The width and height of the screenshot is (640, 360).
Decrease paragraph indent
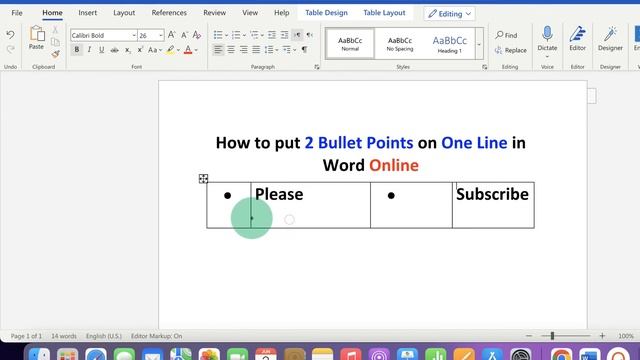pos(271,35)
